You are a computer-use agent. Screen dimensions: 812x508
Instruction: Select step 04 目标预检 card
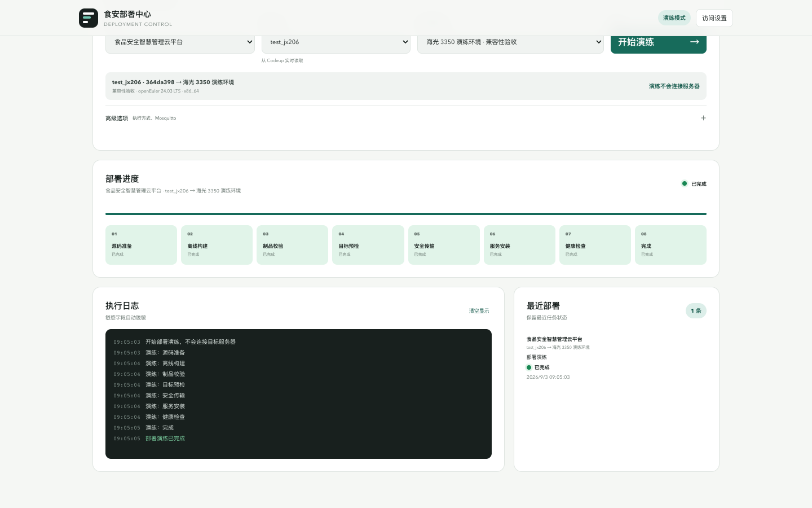point(368,245)
